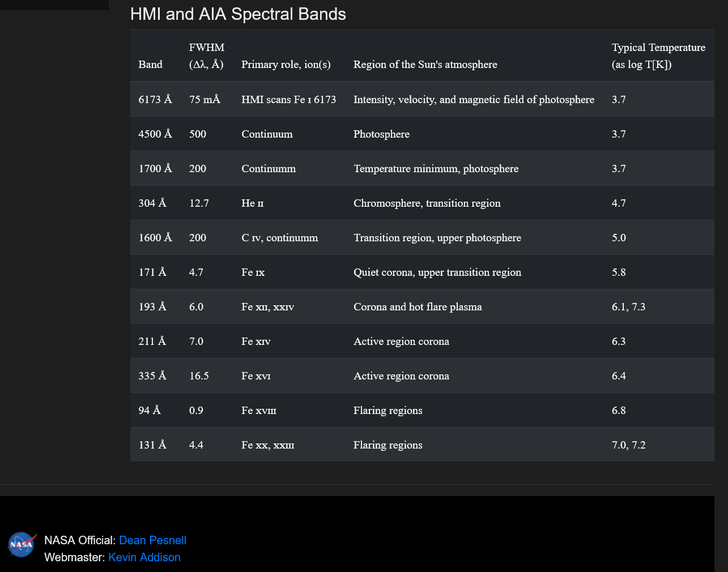Click the Continuum cell in 4500 Å row

click(267, 134)
